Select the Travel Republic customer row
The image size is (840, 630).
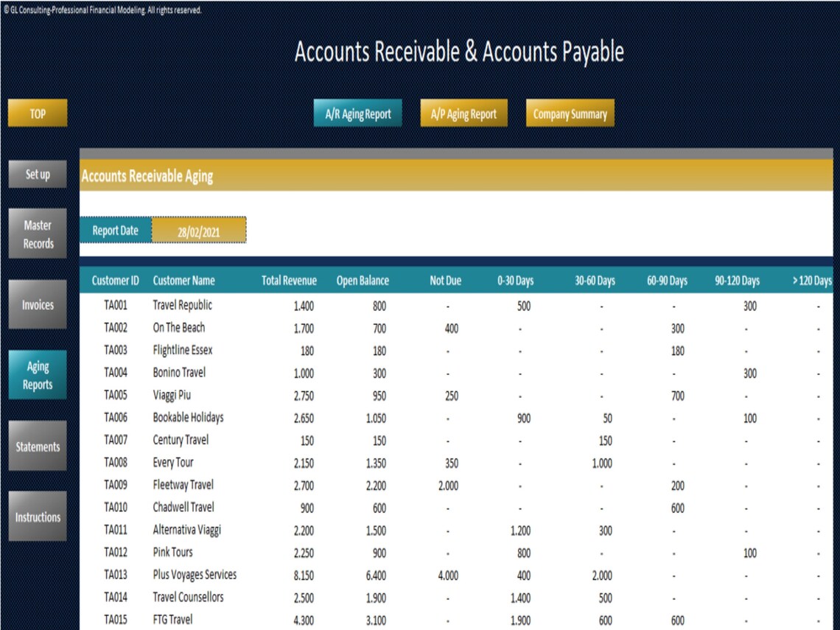point(185,304)
